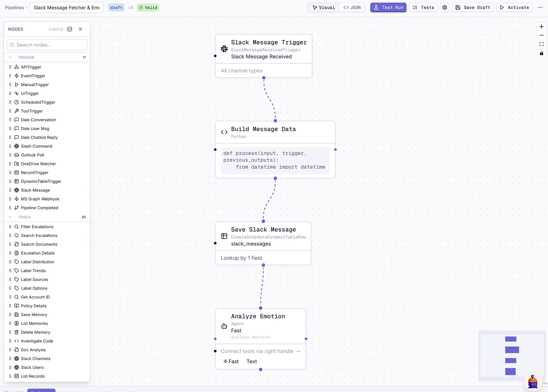Click the Slack Channels icon

coord(16,359)
